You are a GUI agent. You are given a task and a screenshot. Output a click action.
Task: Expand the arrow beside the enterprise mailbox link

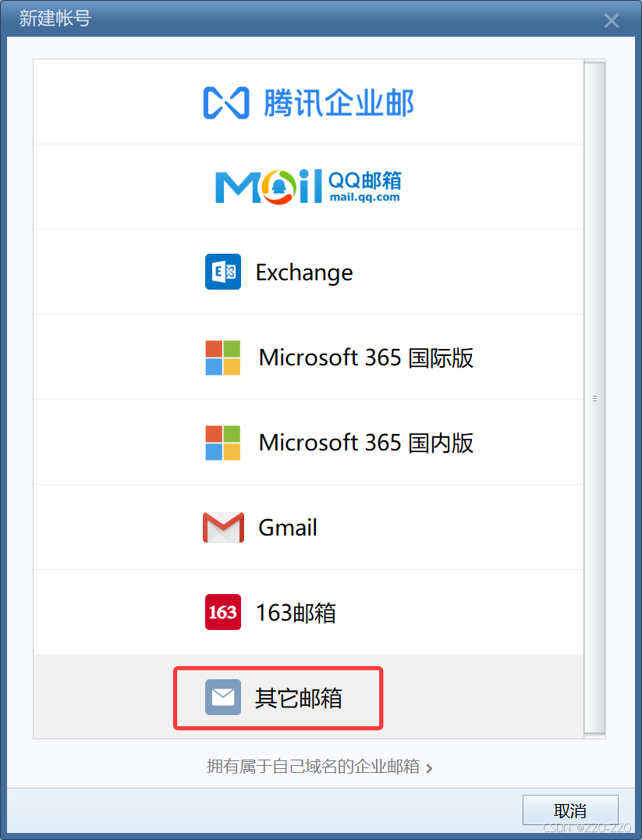click(x=429, y=768)
